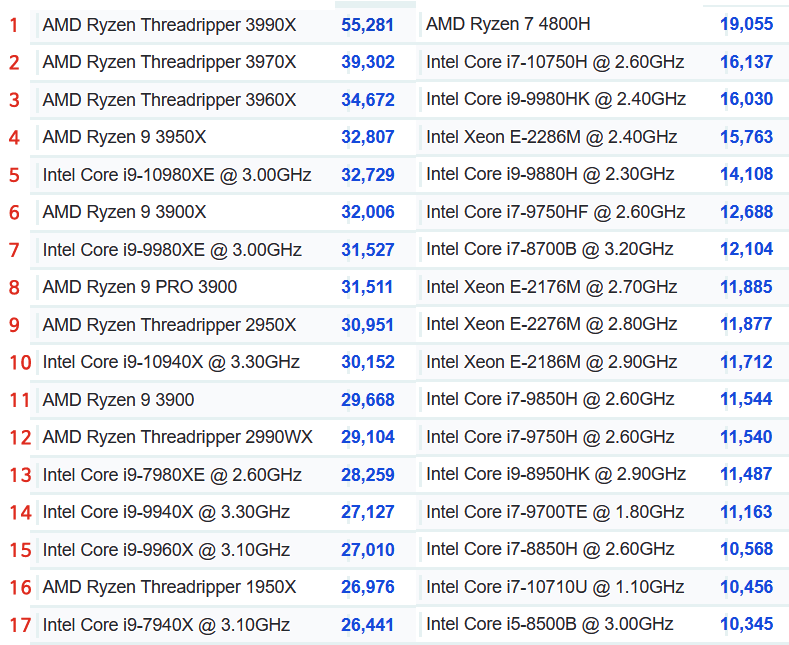Image resolution: width=789 pixels, height=645 pixels.
Task: Open Intel Core i7-10710U @ 1.10GHz
Action: (x=555, y=586)
